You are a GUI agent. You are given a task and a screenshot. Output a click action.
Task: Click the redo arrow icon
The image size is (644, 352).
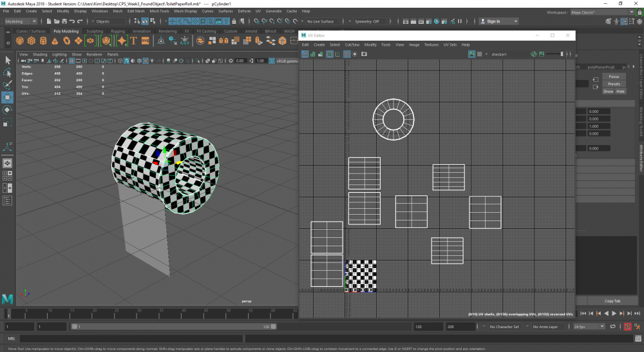pos(80,21)
